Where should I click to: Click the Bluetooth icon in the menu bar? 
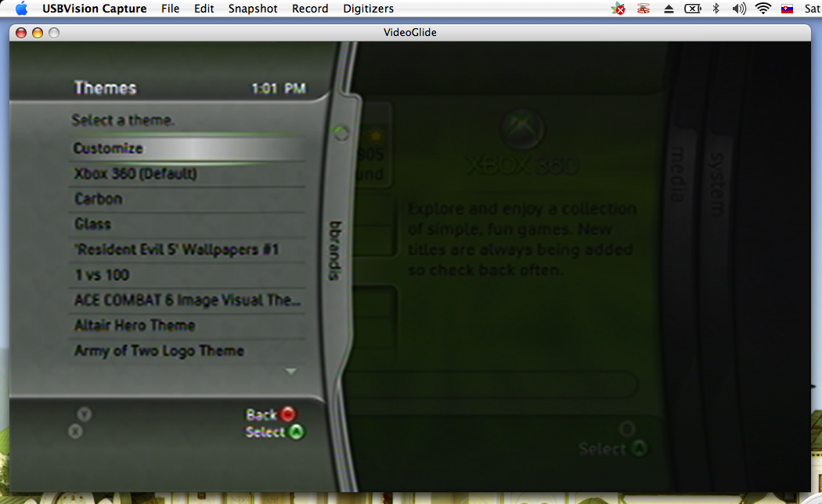(x=716, y=9)
